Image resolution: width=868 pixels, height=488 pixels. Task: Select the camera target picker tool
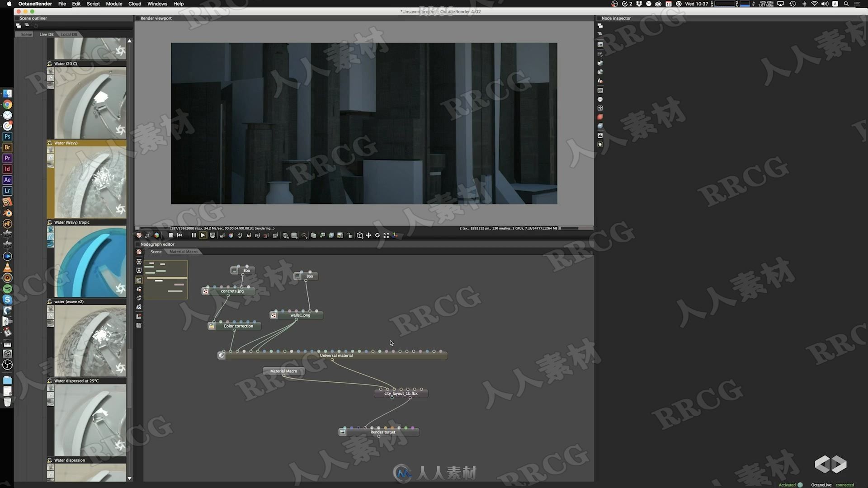258,235
